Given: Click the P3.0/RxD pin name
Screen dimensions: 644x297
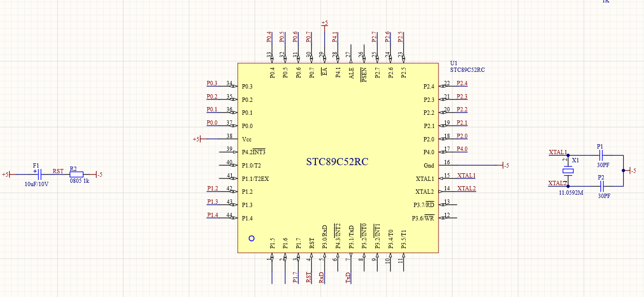Looking at the screenshot, I should [x=325, y=237].
